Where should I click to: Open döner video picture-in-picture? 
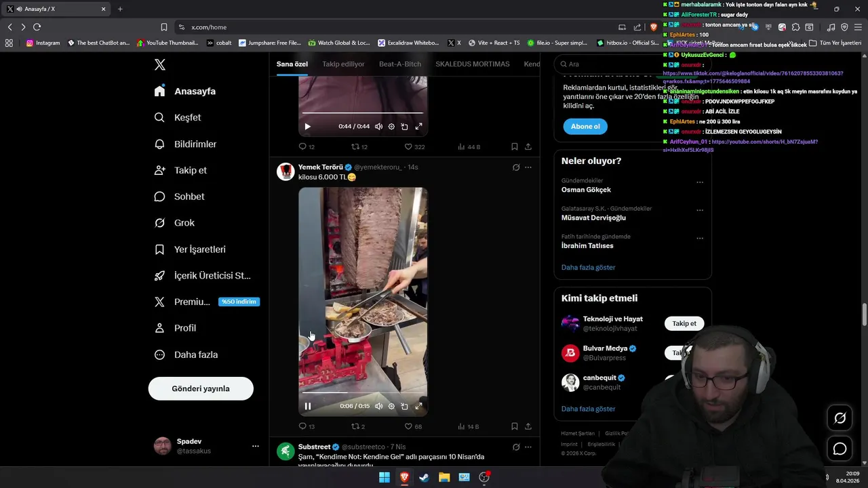pyautogui.click(x=404, y=406)
